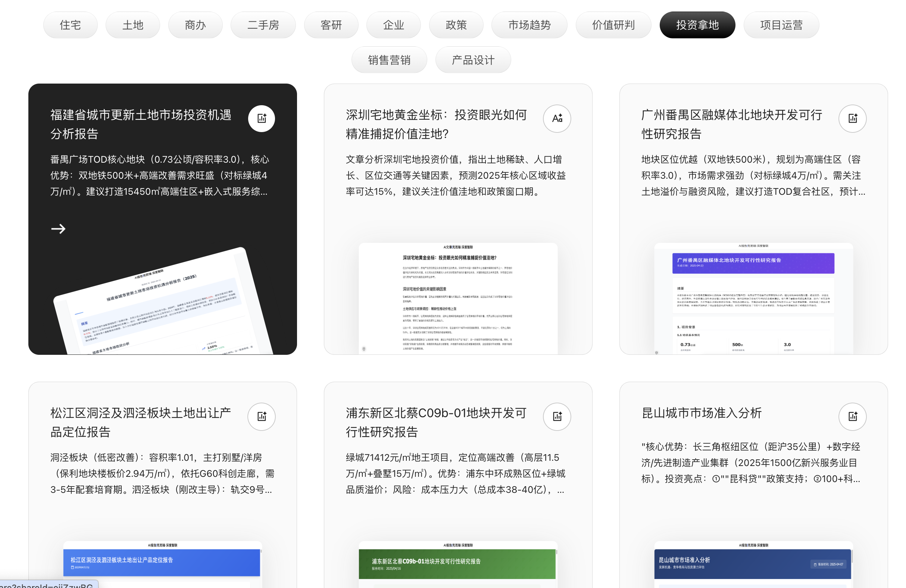Click description starting 文章分析深圳宅地投资价值
Viewport: 906px width, 588px height.
tap(456, 175)
